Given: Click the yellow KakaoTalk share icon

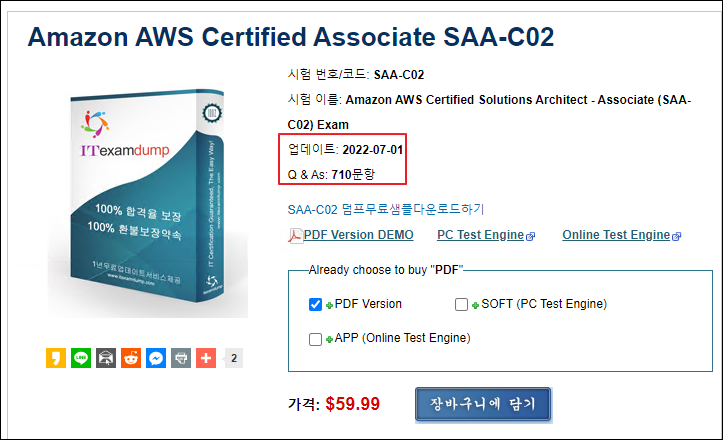Looking at the screenshot, I should click(x=56, y=358).
